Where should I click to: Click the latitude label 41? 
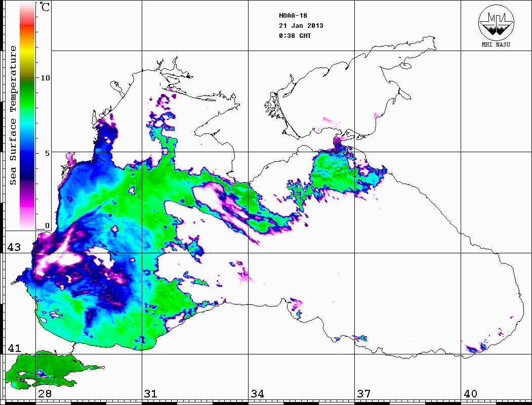click(14, 348)
